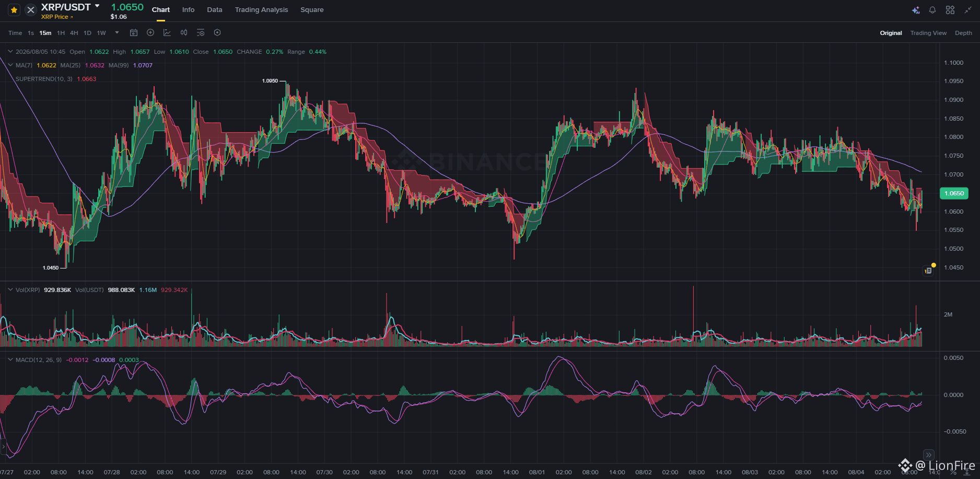This screenshot has height=479, width=980.
Task: Select the 1s interval
Action: point(31,33)
